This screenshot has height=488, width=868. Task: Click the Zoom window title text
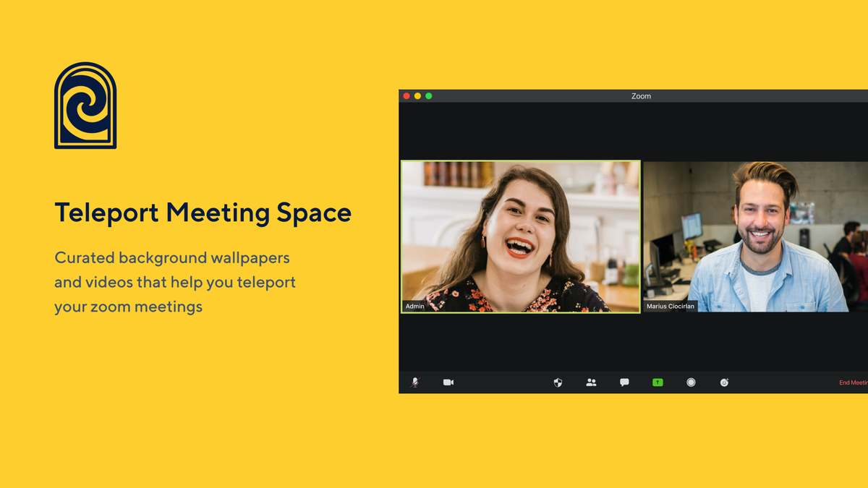point(641,96)
